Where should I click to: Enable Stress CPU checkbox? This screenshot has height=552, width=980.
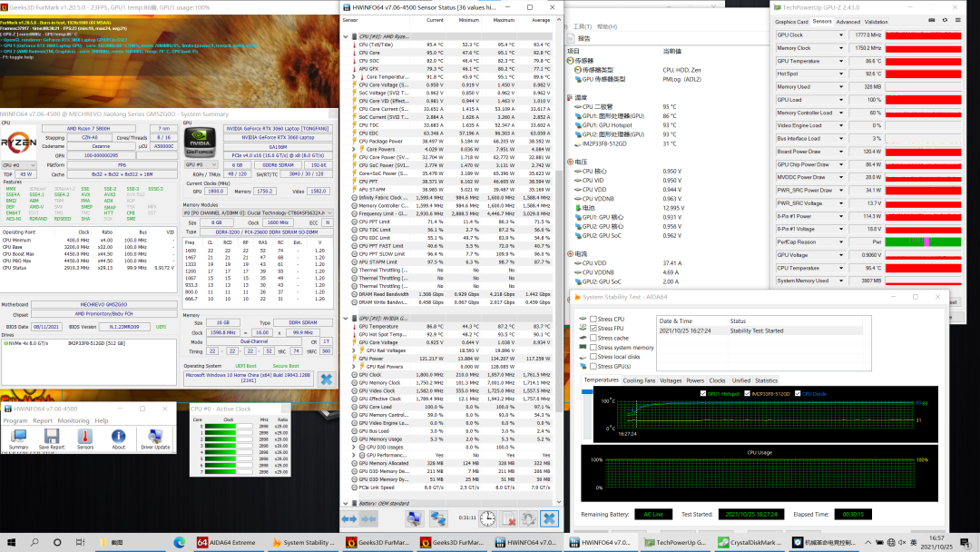593,319
